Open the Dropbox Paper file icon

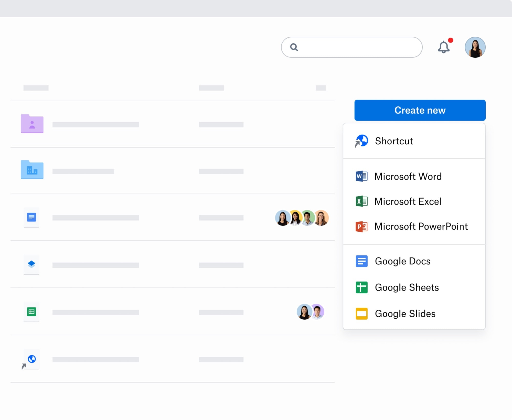31,265
